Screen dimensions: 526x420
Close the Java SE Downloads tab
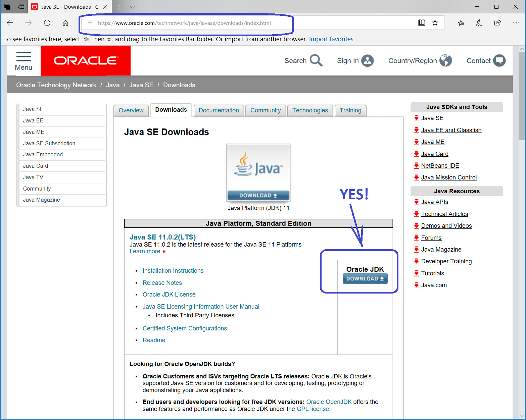tap(105, 7)
